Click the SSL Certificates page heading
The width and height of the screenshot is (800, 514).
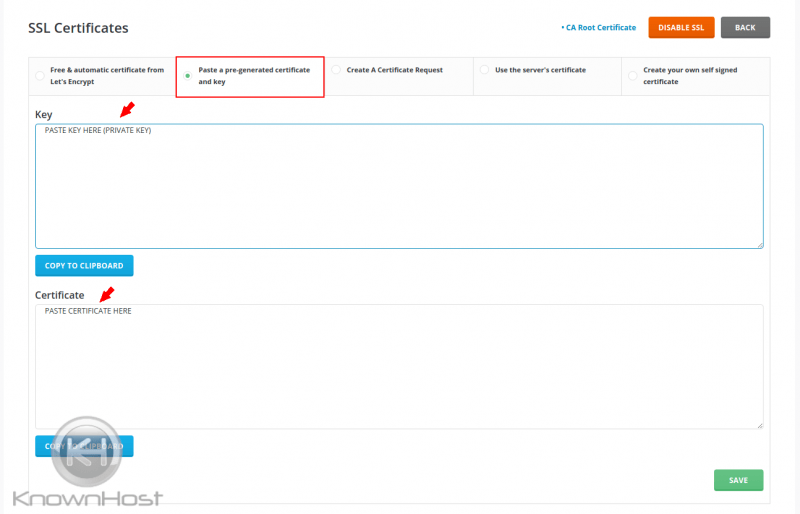78,28
